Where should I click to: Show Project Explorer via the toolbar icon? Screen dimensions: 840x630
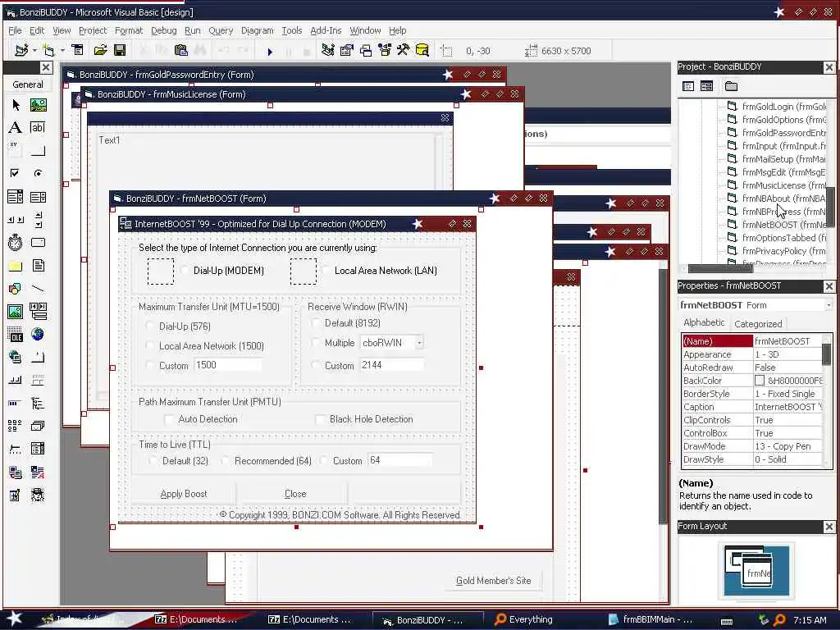(328, 50)
